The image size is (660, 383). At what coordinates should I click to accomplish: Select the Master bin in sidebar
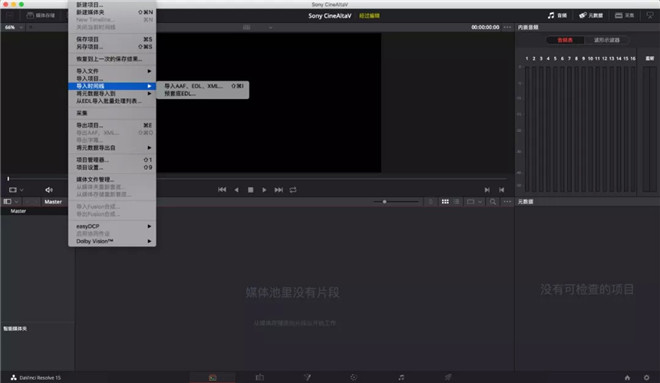18,211
